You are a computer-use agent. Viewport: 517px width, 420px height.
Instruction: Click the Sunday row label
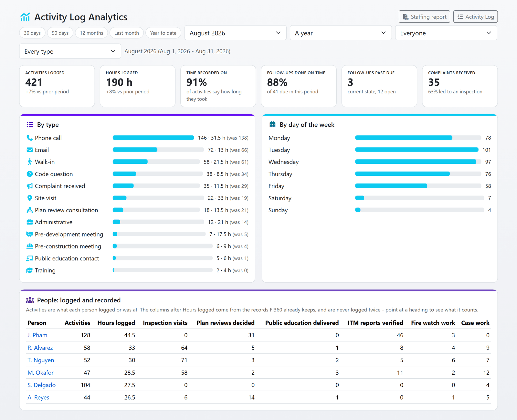[278, 210]
